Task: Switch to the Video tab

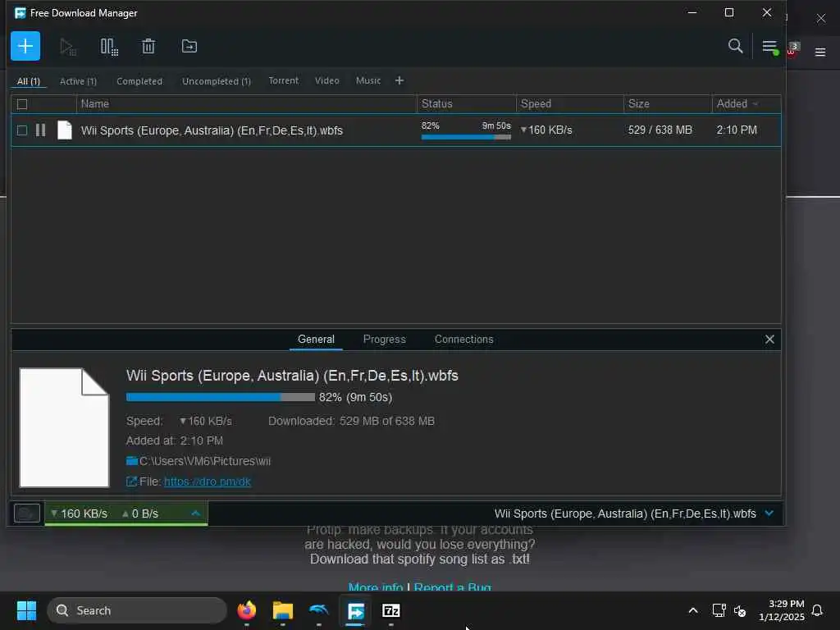Action: pos(326,81)
